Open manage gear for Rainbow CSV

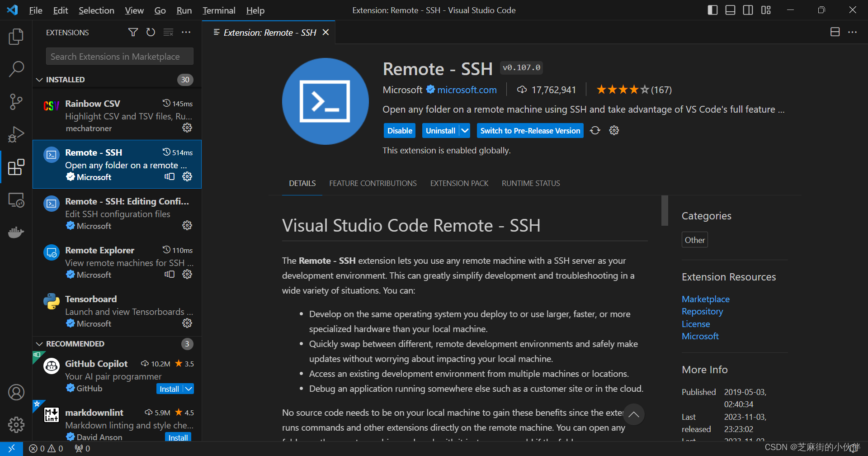(187, 128)
